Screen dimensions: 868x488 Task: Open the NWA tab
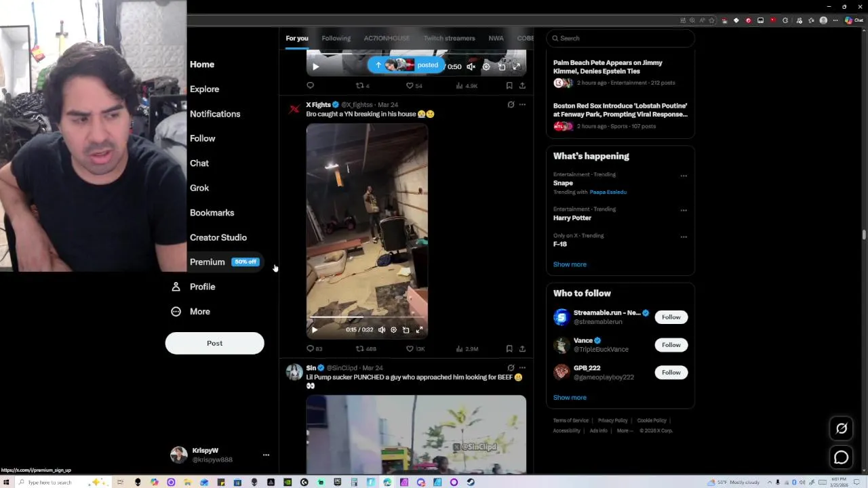(x=496, y=38)
